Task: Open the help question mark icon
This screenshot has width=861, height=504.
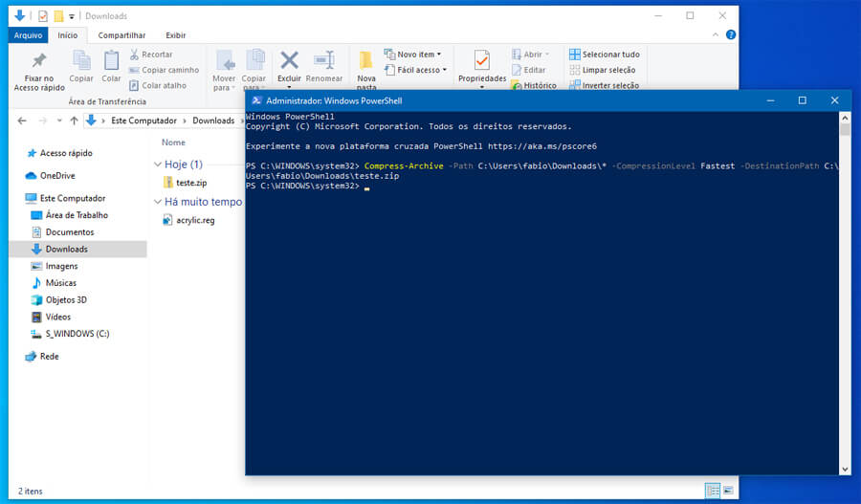Action: tap(731, 35)
